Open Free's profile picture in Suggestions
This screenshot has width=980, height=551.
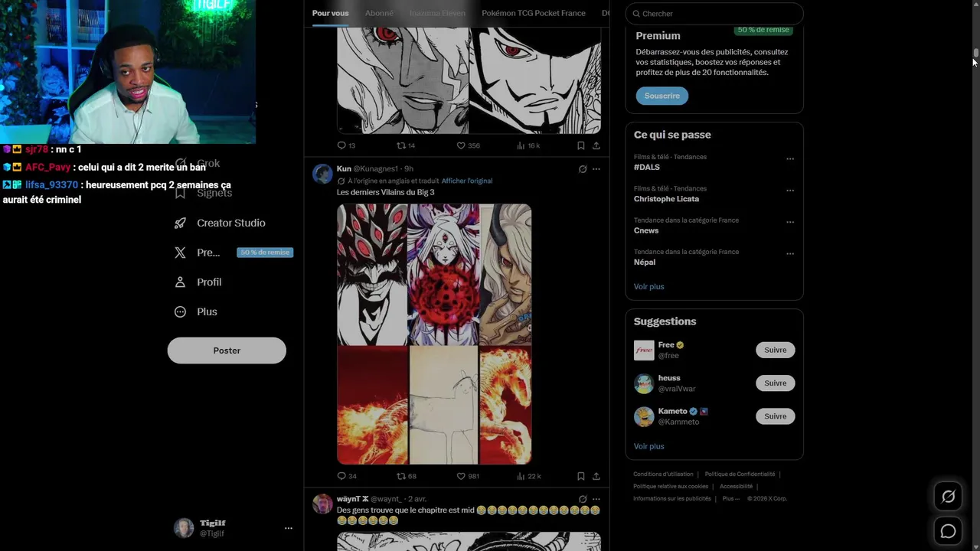(x=644, y=350)
